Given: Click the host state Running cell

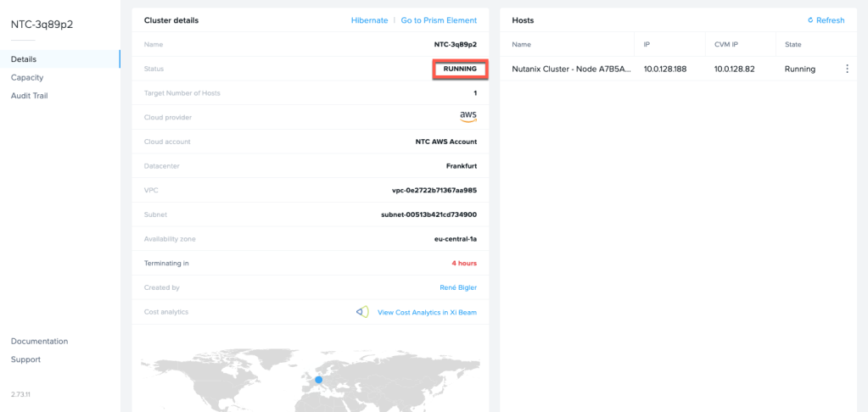Looking at the screenshot, I should coord(800,70).
